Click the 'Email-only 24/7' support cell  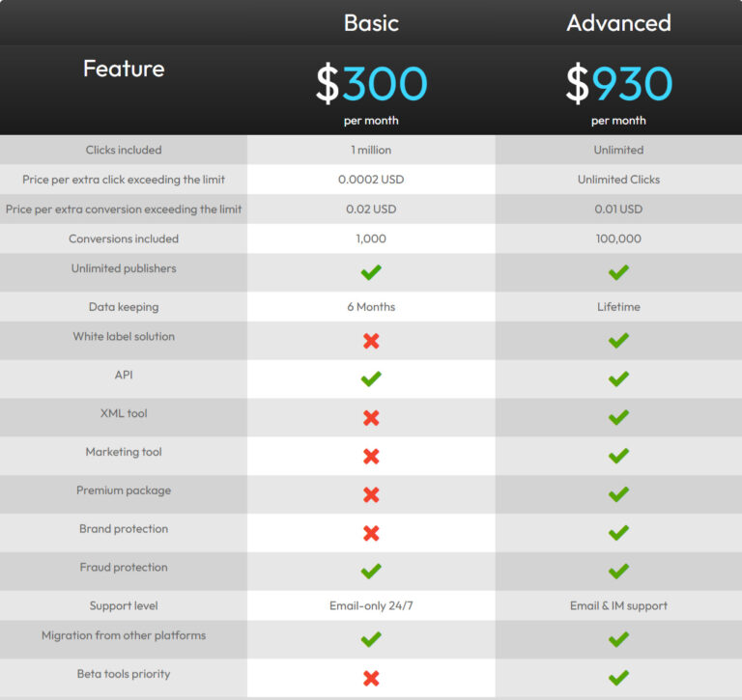371,606
